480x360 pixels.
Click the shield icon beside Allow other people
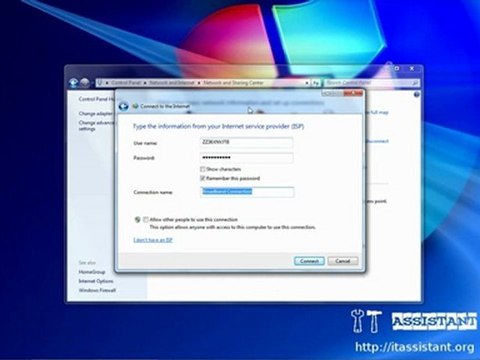[x=137, y=220]
